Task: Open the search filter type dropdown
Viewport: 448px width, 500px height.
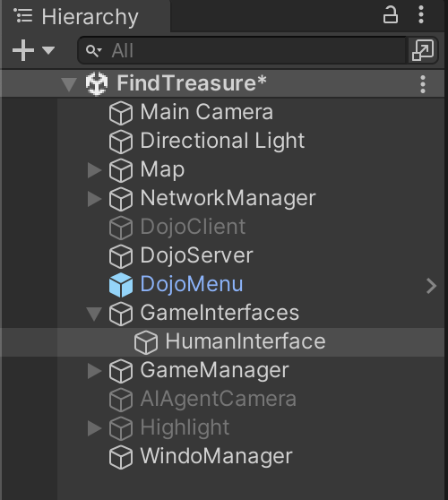Action: point(94,51)
